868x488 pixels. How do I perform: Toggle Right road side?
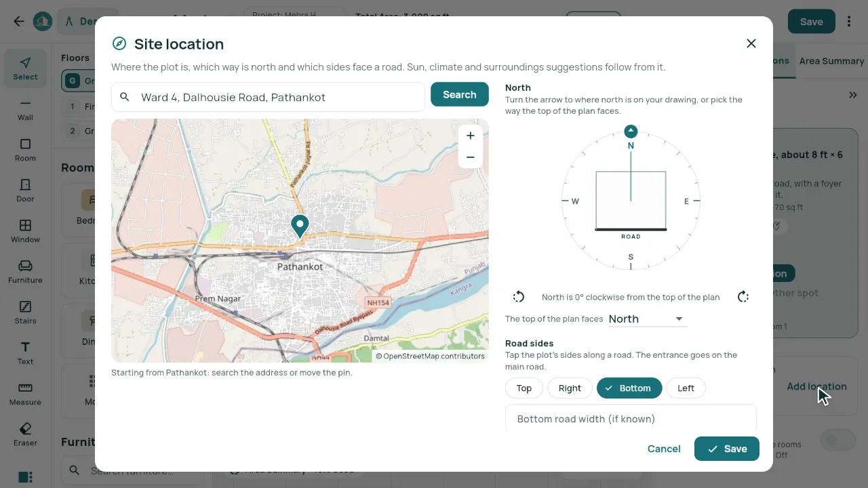570,388
